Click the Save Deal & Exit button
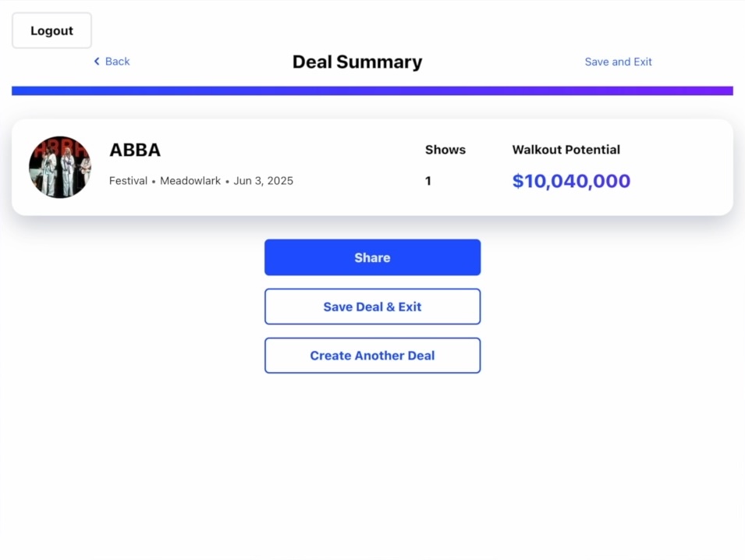Screen dimensions: 745x560 (x=373, y=307)
